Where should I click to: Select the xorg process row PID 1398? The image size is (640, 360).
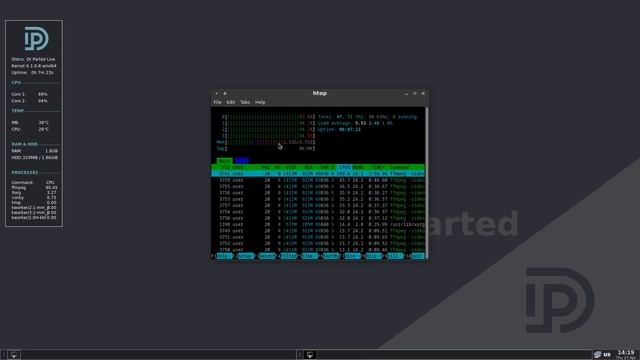pos(318,224)
